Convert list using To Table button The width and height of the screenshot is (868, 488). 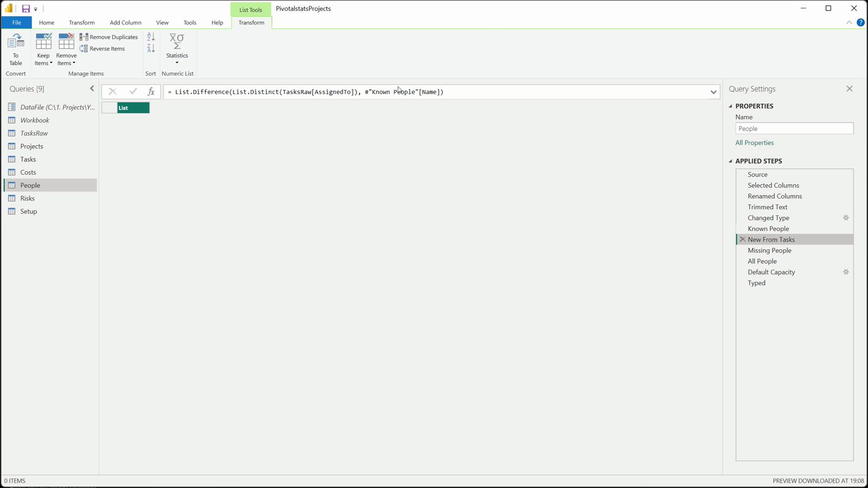click(16, 49)
